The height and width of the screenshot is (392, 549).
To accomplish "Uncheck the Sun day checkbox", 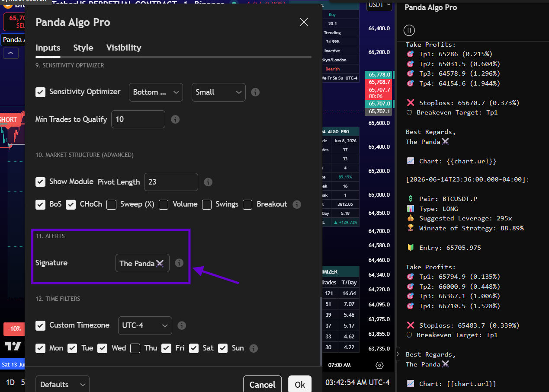I will [x=223, y=348].
